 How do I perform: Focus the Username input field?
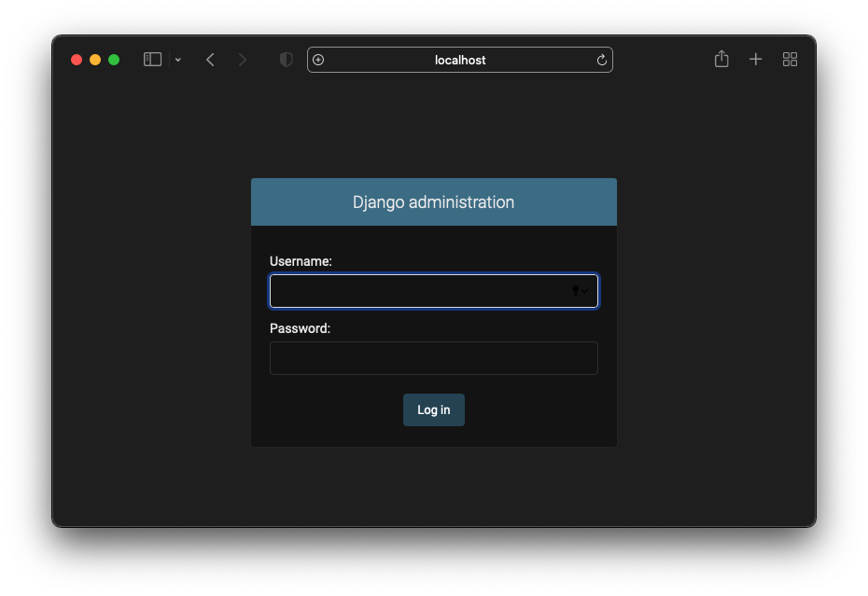(x=433, y=290)
